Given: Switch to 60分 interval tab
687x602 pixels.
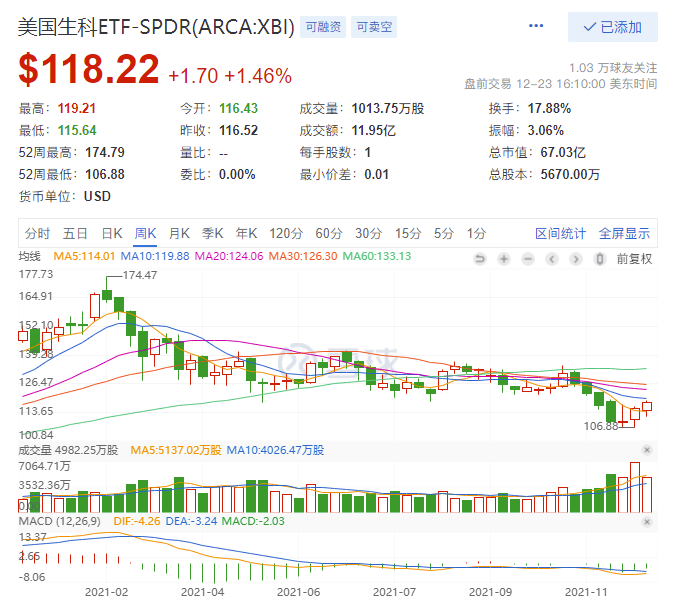Looking at the screenshot, I should 329,234.
